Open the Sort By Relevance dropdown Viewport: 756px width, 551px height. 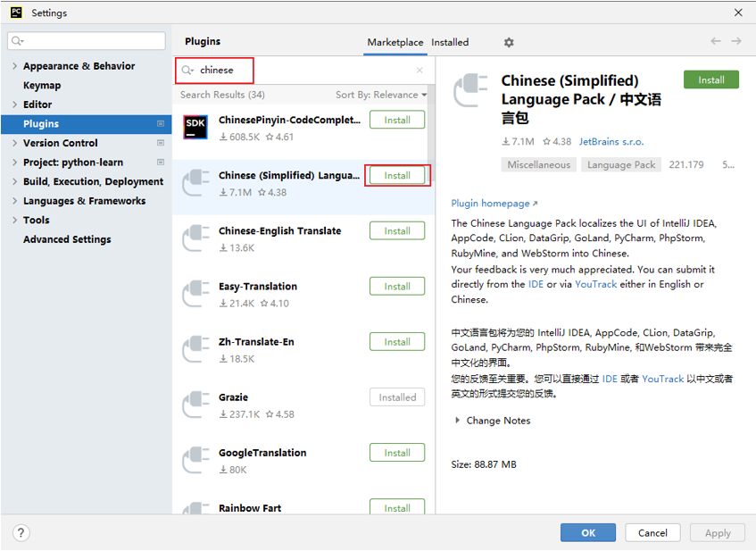click(x=381, y=95)
